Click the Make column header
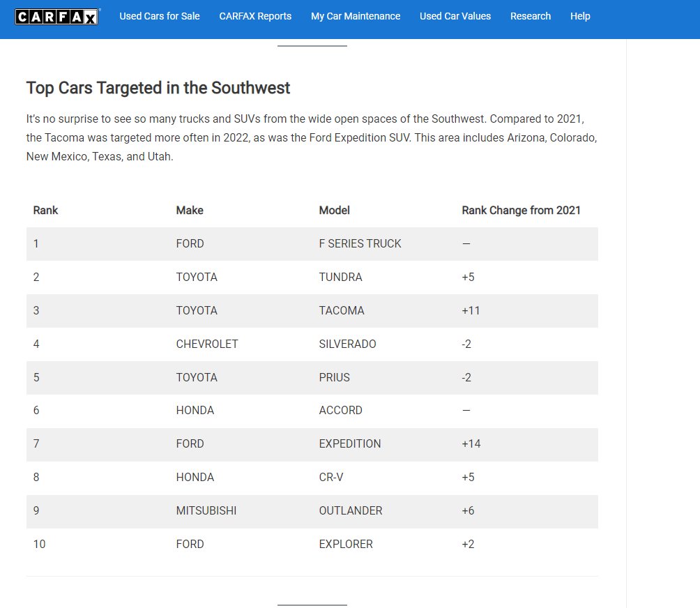700x608 pixels. point(189,211)
